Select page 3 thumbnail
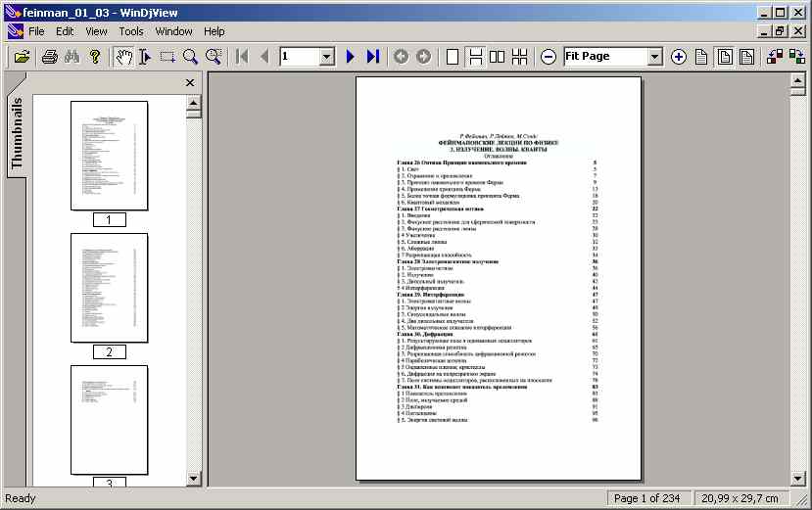This screenshot has width=812, height=510. click(x=110, y=420)
